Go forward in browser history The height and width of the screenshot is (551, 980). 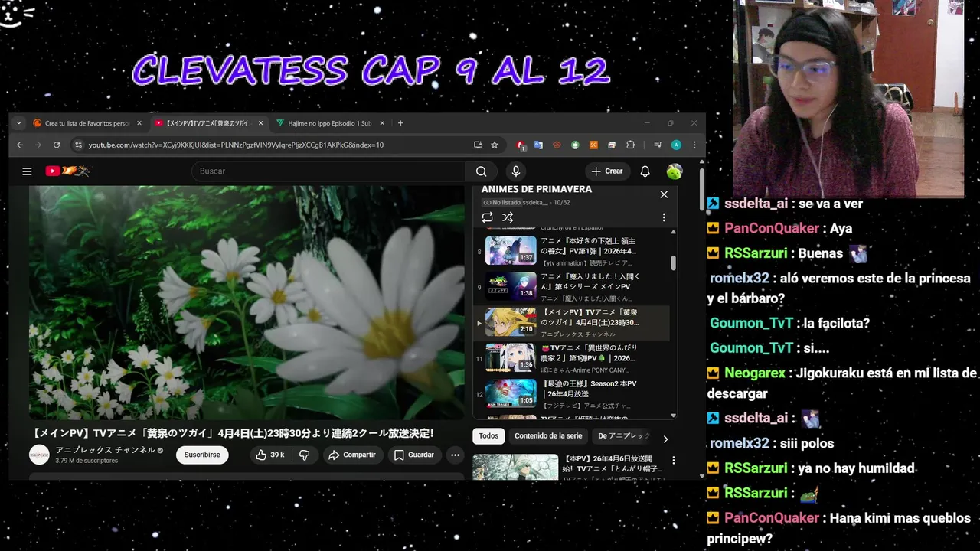(x=38, y=145)
